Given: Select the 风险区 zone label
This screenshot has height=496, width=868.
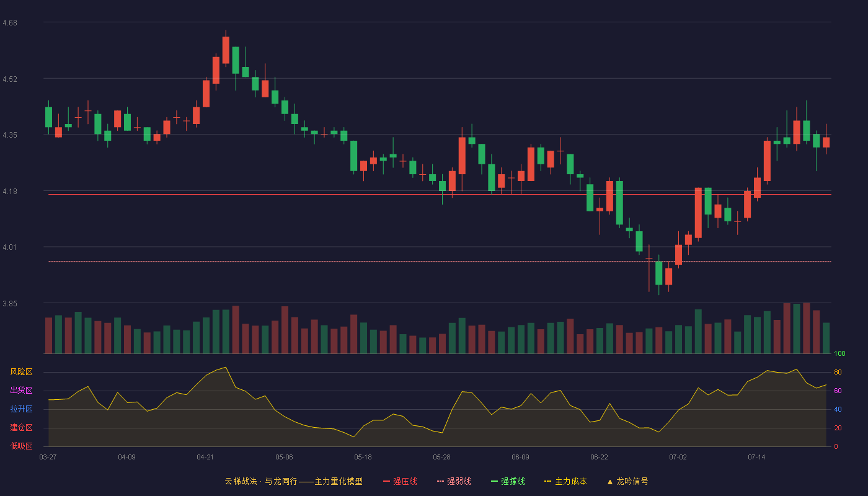Looking at the screenshot, I should coord(21,372).
